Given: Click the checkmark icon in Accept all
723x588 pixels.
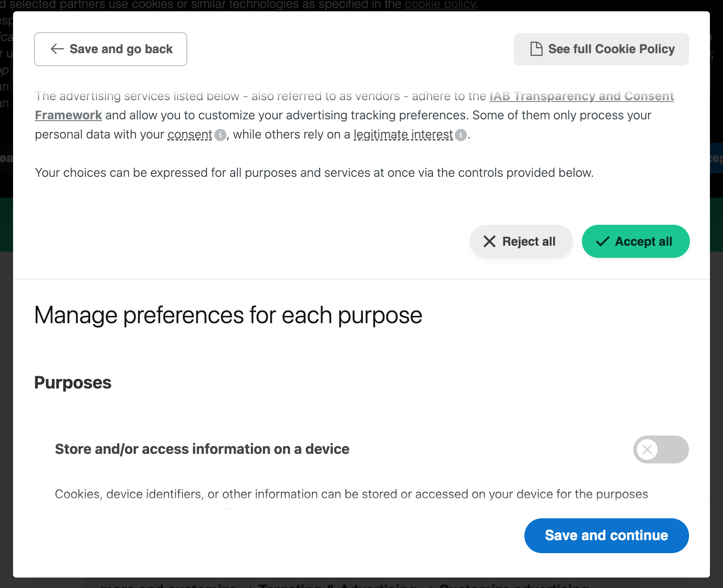Looking at the screenshot, I should [602, 241].
